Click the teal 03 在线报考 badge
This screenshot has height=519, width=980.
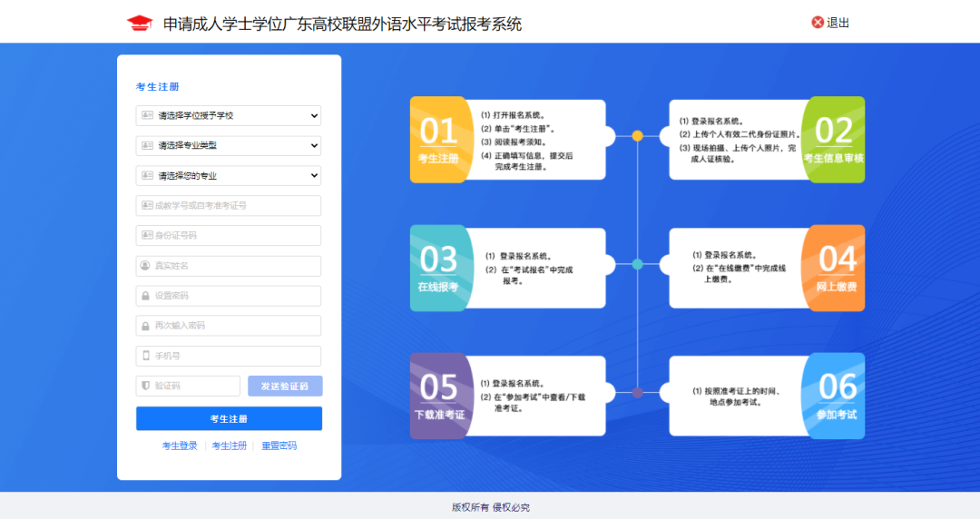[x=438, y=268]
